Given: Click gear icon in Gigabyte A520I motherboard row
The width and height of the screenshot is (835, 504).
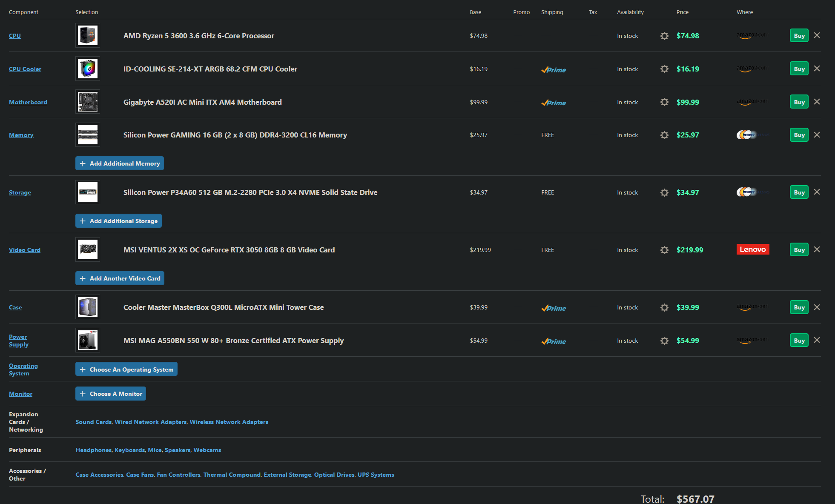Looking at the screenshot, I should pyautogui.click(x=664, y=102).
